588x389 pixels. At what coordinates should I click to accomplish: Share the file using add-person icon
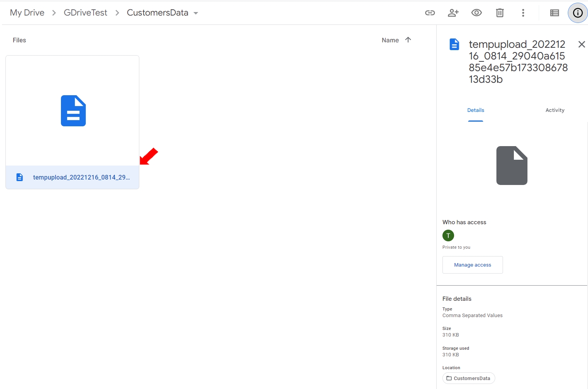tap(453, 13)
